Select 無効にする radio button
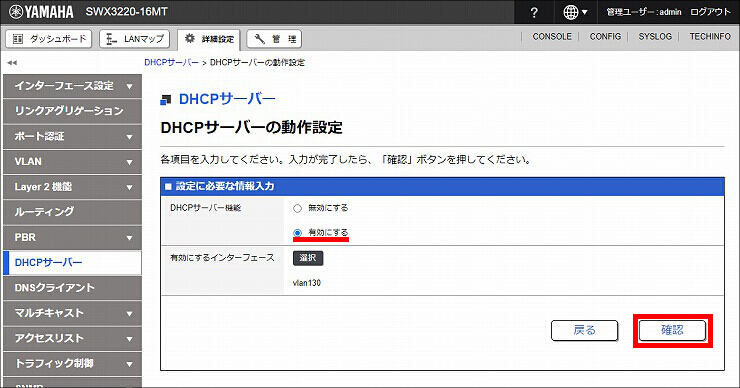 (297, 208)
